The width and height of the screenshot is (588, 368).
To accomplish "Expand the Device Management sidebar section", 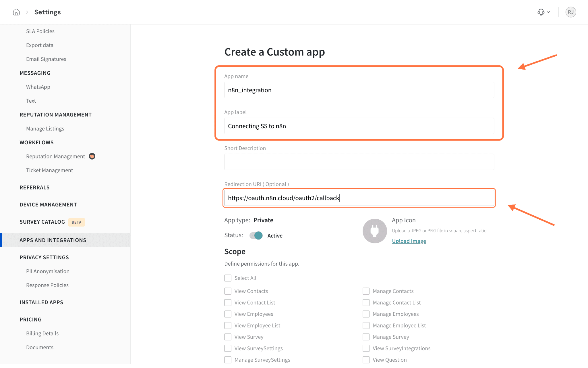I will click(48, 205).
